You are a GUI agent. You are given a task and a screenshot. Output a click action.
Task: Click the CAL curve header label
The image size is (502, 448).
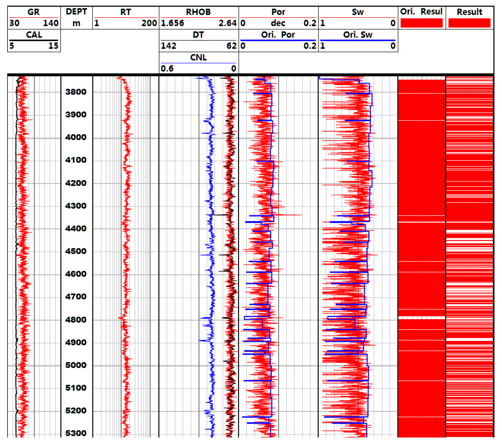click(x=34, y=34)
